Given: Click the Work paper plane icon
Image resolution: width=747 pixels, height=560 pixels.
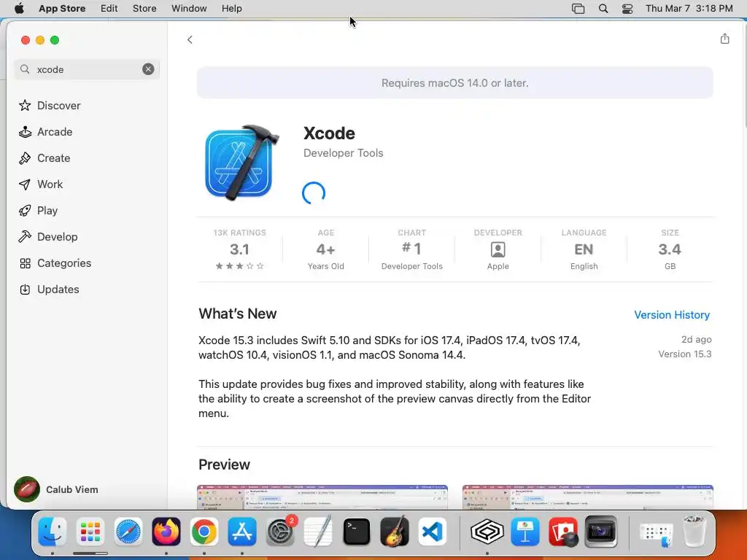Looking at the screenshot, I should pyautogui.click(x=25, y=184).
